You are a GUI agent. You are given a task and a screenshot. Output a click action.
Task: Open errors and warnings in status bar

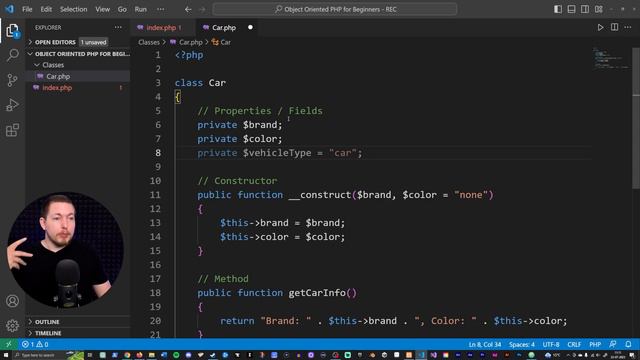[35, 344]
